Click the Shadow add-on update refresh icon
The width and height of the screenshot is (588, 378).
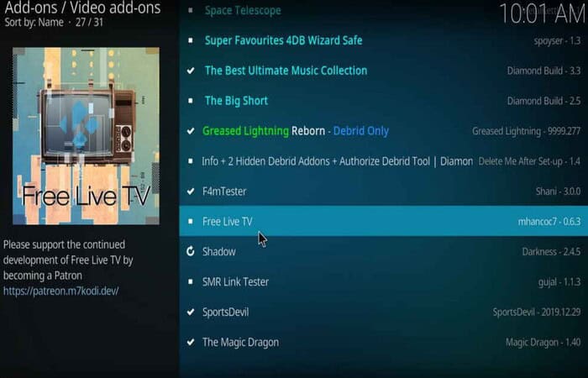pos(191,251)
